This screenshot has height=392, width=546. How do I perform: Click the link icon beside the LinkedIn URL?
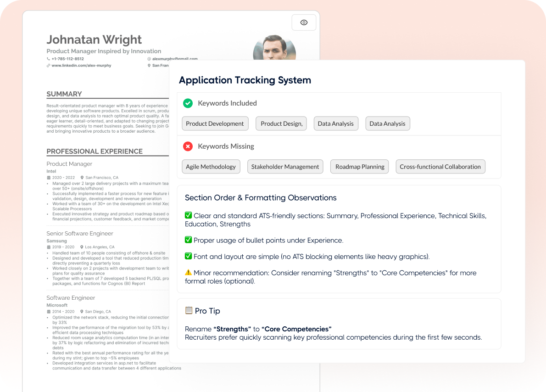[48, 66]
